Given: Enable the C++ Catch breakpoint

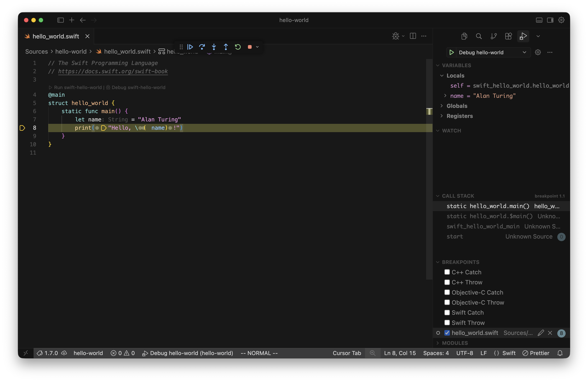Looking at the screenshot, I should point(447,272).
